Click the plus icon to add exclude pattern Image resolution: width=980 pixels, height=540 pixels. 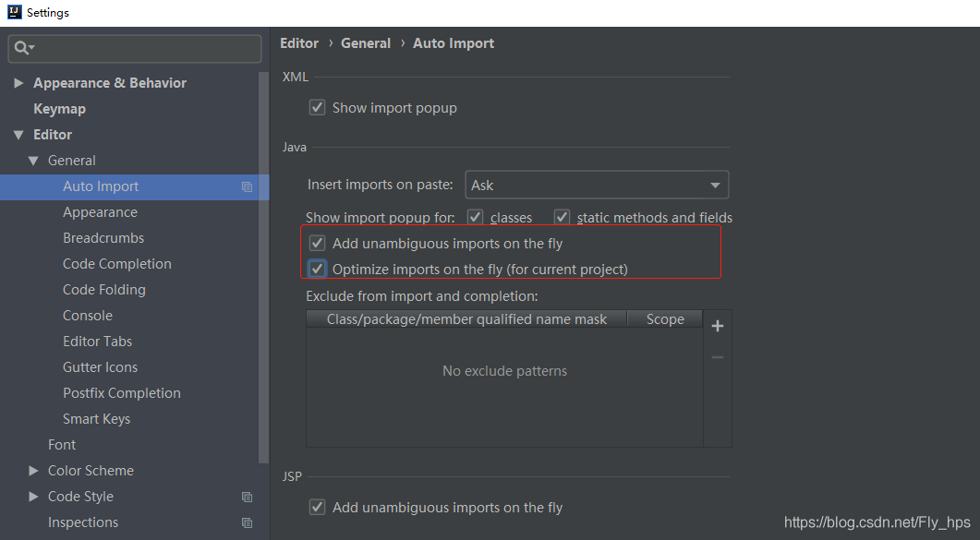718,326
